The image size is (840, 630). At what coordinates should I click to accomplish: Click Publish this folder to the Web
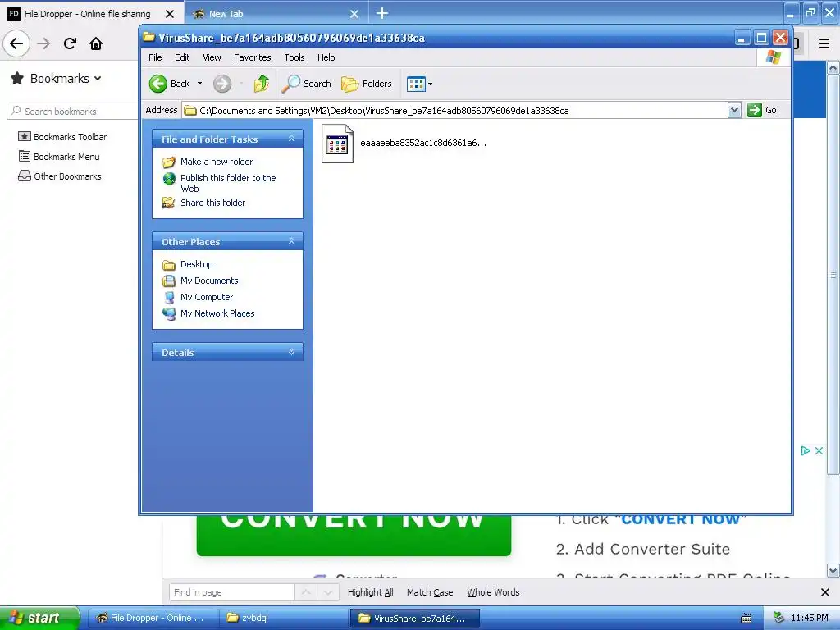(228, 183)
